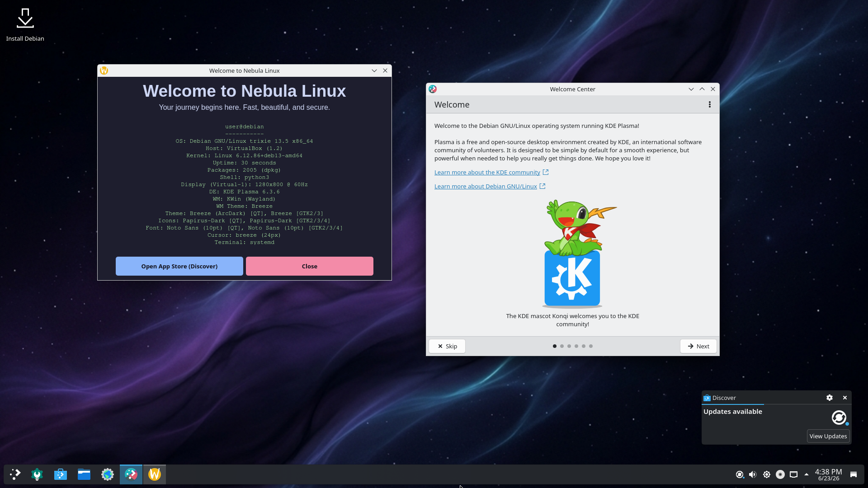Click the Discover bag icon in notification header
Viewport: 868px width, 488px height.
(x=707, y=398)
